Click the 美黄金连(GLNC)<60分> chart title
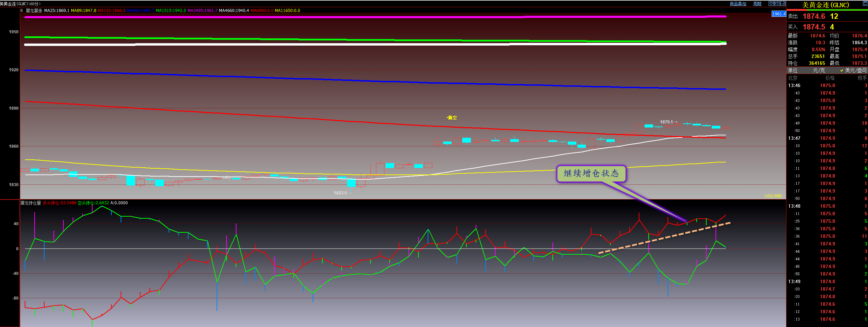Screen dimensions: 868x327 coord(21,4)
